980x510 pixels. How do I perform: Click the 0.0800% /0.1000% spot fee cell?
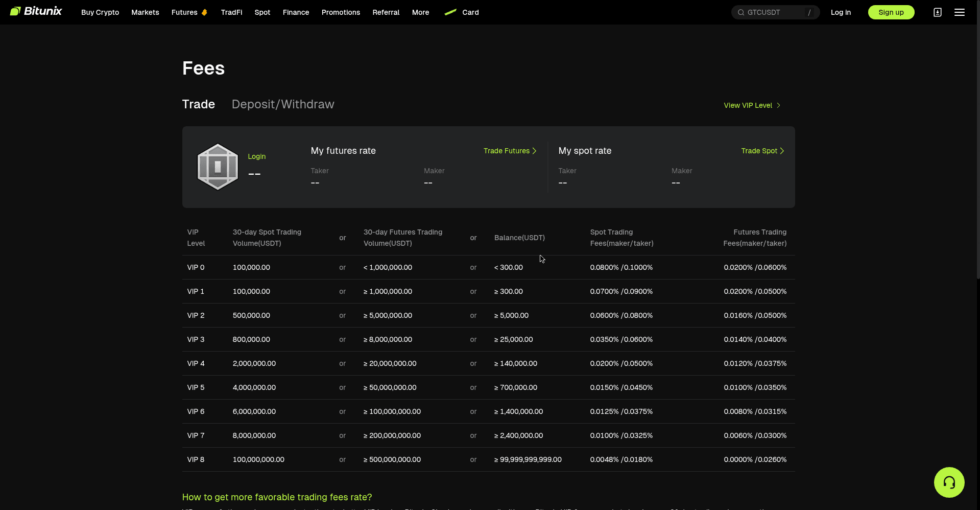(x=622, y=267)
